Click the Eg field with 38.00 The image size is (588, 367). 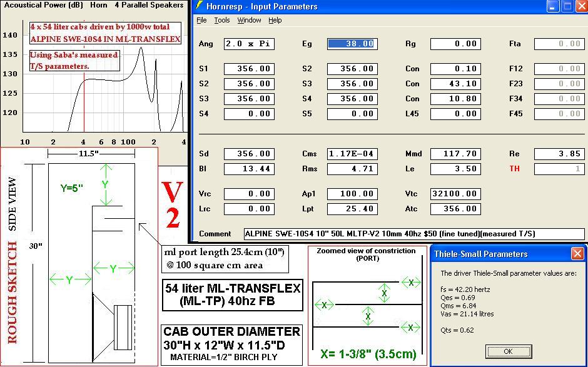(x=352, y=44)
